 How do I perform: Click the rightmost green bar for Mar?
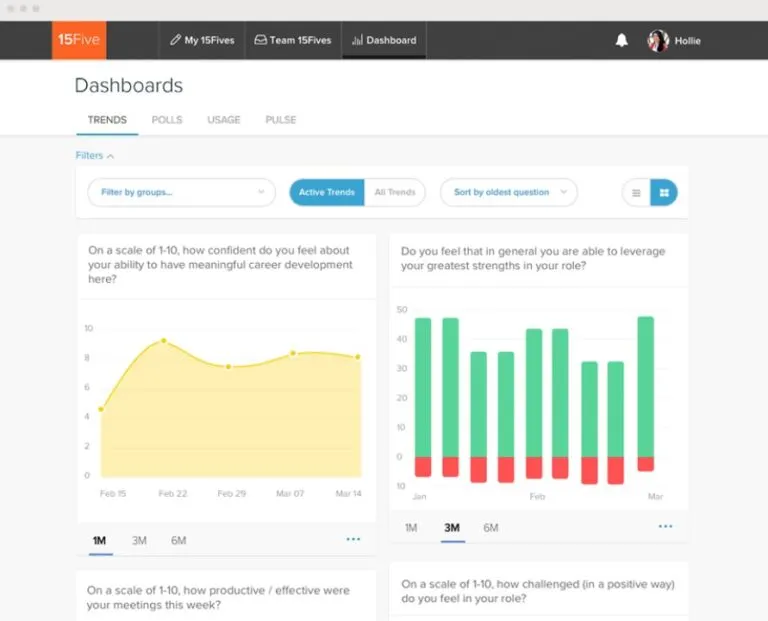(x=646, y=385)
